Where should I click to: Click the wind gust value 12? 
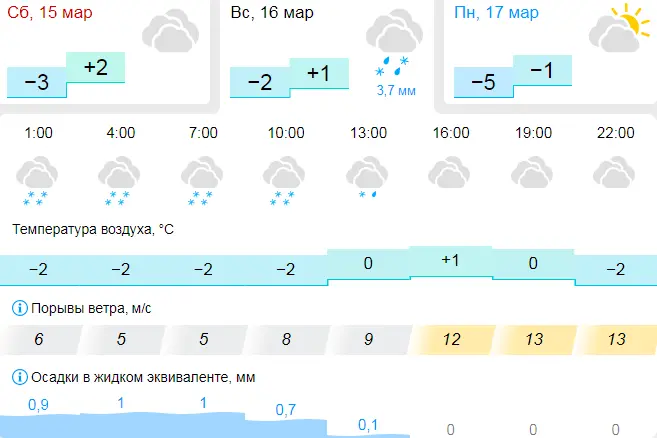click(x=451, y=339)
